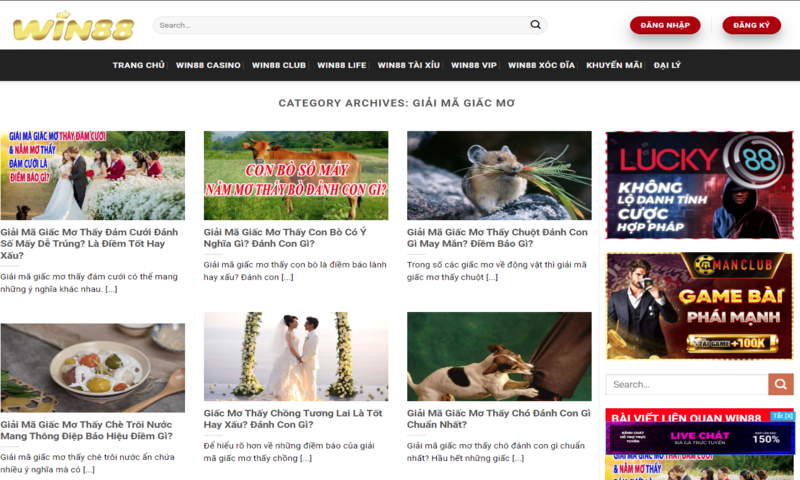The height and width of the screenshot is (480, 800).
Task: Click the MANCLUB Game Bài banner ad
Action: pos(699,306)
